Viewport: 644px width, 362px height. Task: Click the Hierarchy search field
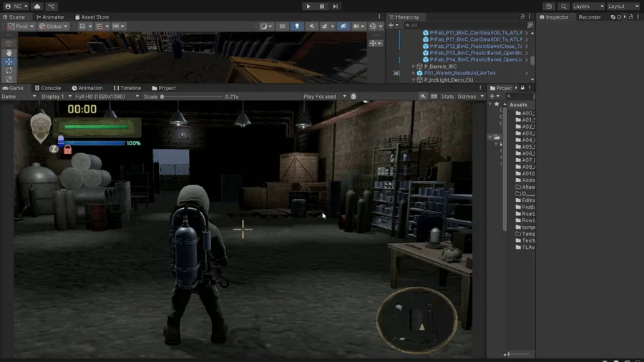coord(465,25)
